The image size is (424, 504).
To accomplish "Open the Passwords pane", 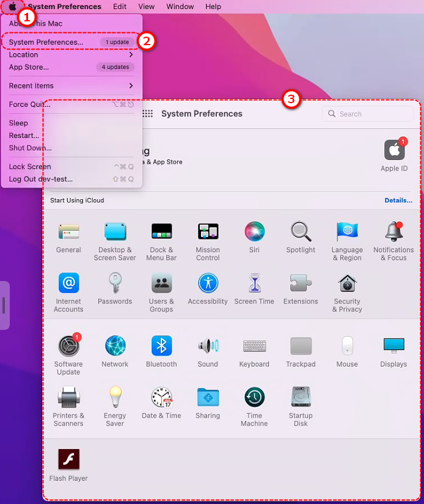I will pos(115,288).
